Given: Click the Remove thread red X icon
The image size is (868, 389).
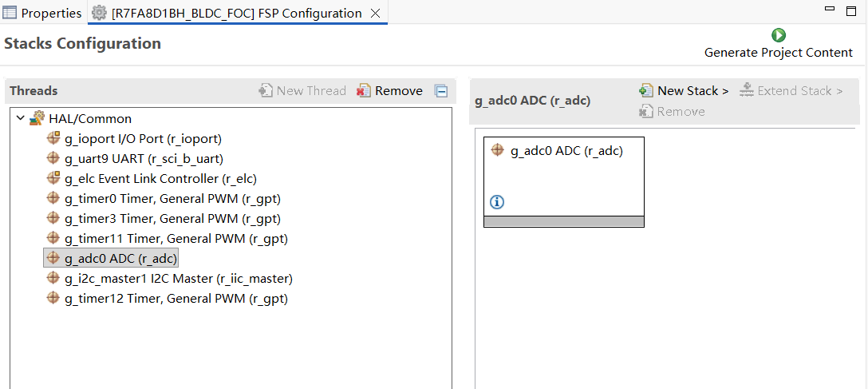Looking at the screenshot, I should tap(365, 91).
